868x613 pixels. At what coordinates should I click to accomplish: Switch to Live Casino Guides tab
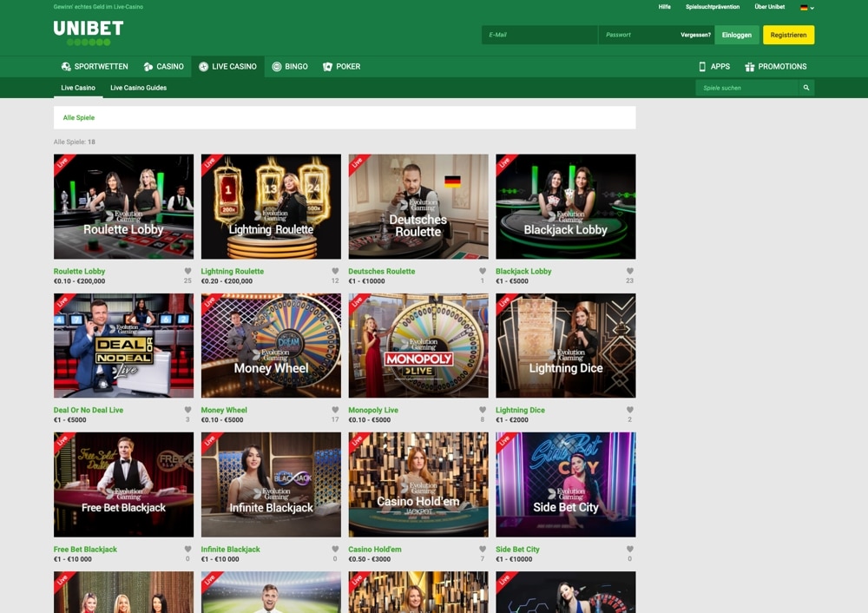coord(138,88)
